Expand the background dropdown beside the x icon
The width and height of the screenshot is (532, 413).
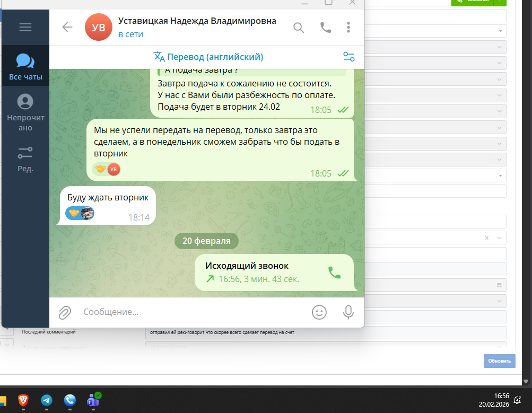coord(500,238)
